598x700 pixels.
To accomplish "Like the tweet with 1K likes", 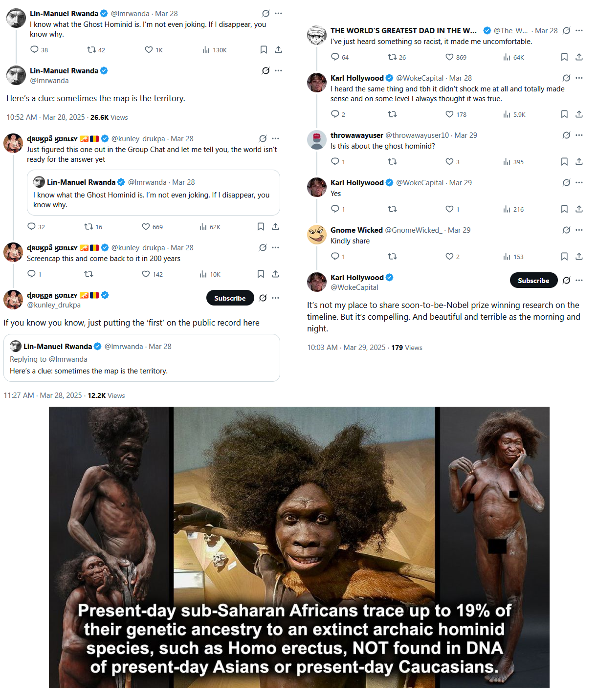I will (x=154, y=50).
